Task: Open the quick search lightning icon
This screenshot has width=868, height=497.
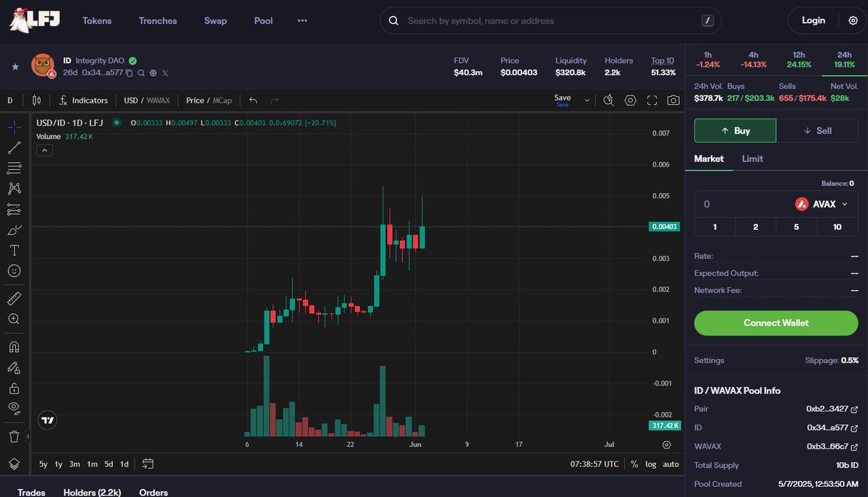Action: 609,101
